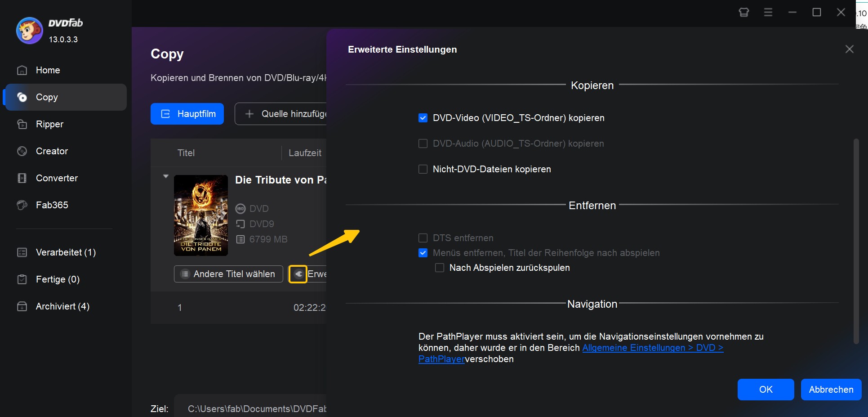Open Allgemeine Einstellungen > DVD > PathPlayer link
The height and width of the screenshot is (417, 868).
point(653,348)
